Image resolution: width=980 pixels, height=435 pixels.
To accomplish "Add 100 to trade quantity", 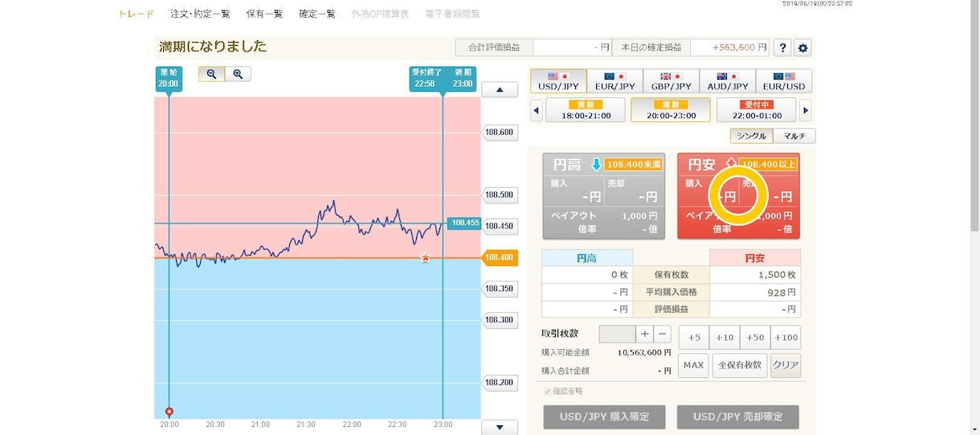I will click(786, 338).
